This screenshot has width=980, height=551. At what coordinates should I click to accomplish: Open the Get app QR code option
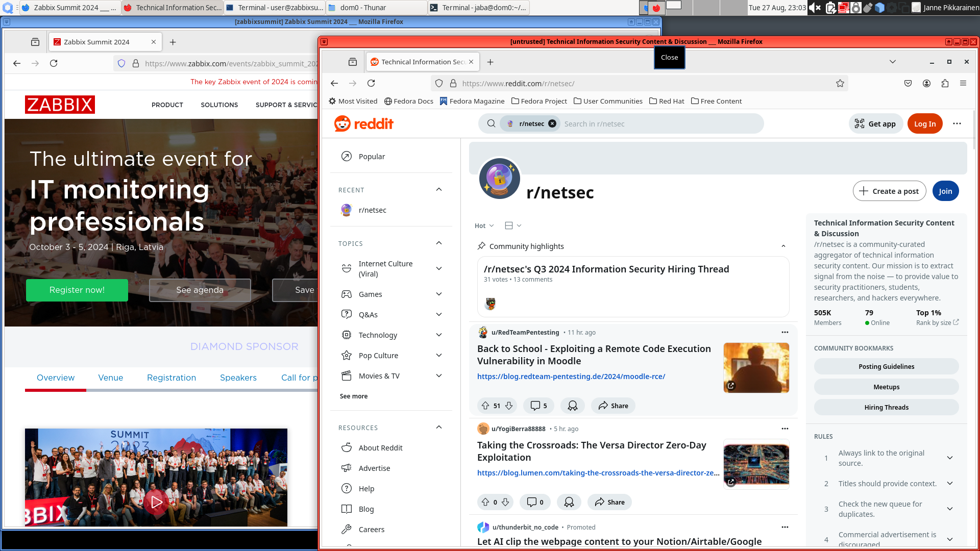pos(875,123)
